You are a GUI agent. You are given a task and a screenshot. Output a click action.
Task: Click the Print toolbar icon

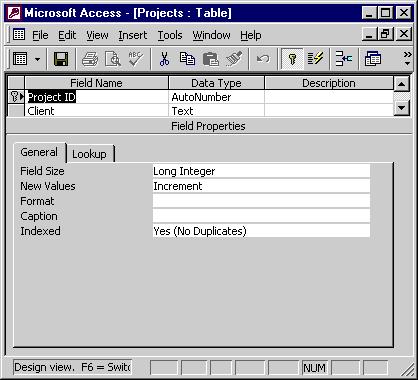(x=90, y=59)
